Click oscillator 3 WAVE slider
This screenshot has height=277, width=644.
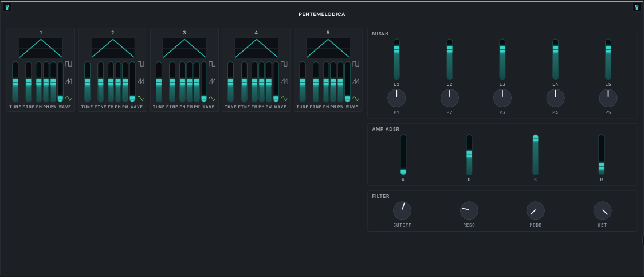pos(204,82)
